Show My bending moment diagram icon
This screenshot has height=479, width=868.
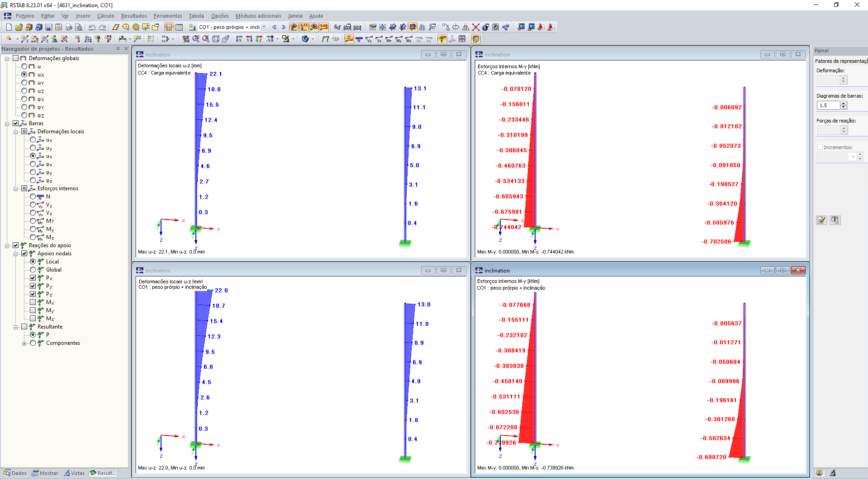(399, 39)
